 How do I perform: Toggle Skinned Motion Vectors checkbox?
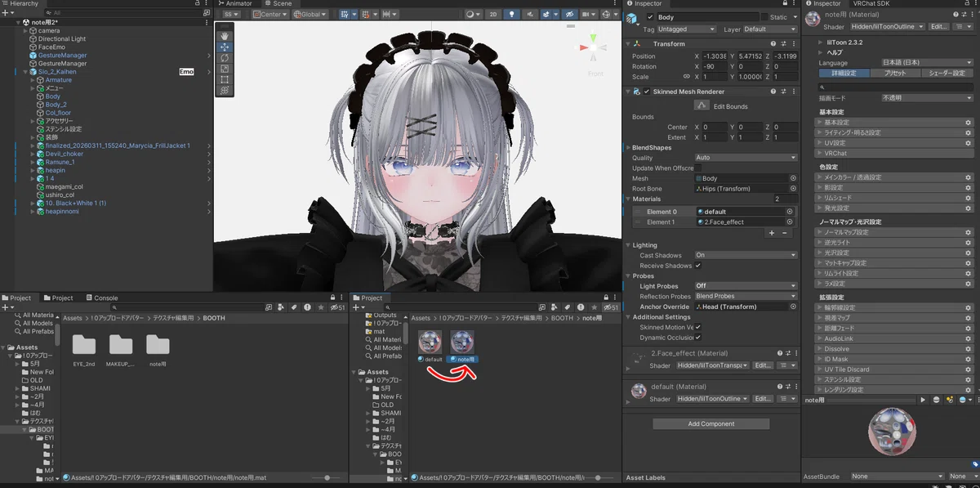coord(698,327)
